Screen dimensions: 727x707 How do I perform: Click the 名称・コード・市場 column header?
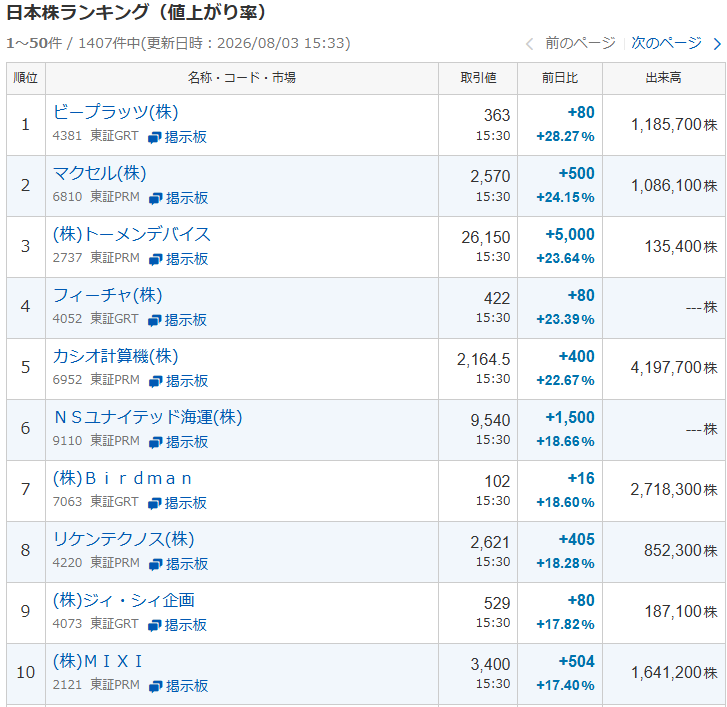click(x=242, y=78)
